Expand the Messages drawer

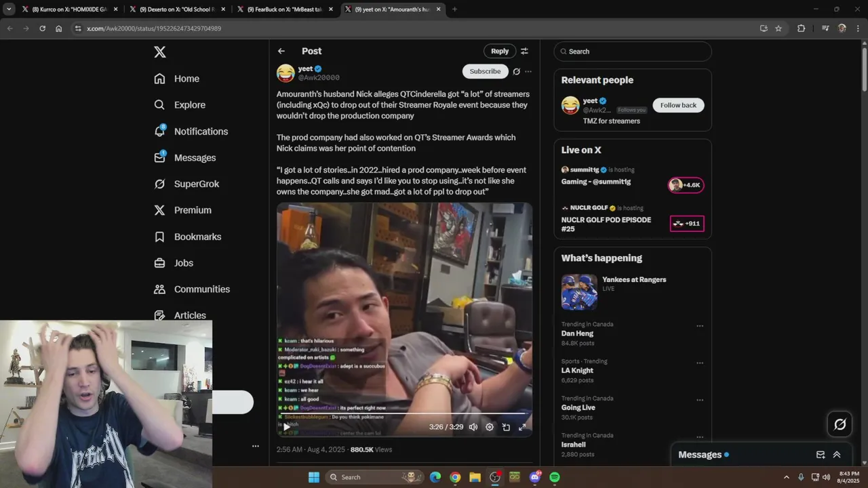(837, 455)
